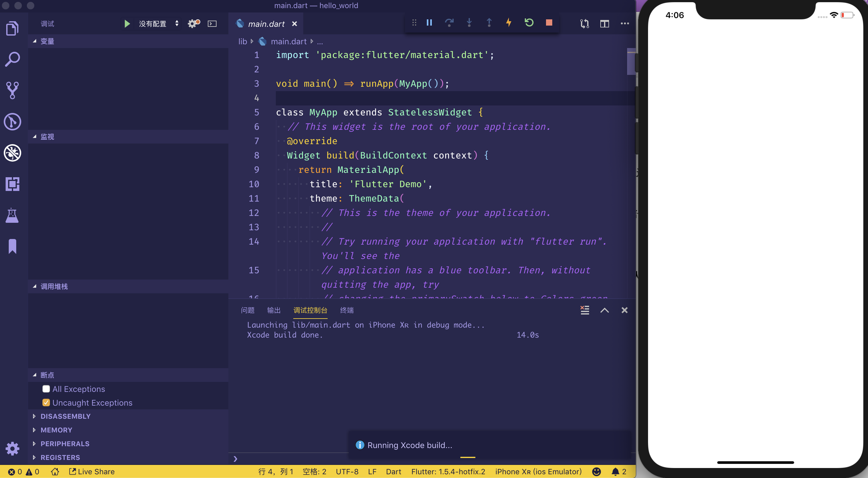This screenshot has height=478, width=868.
Task: Click the pause/break debugger icon
Action: tap(430, 23)
